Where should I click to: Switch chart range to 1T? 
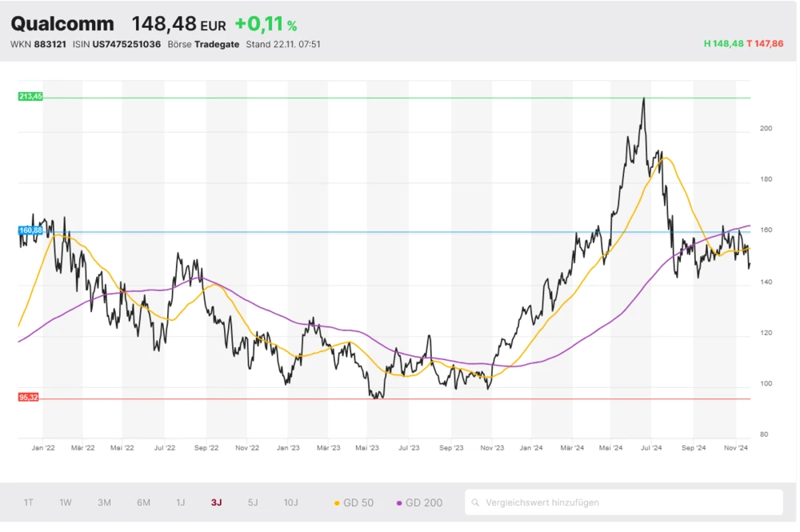coord(29,502)
